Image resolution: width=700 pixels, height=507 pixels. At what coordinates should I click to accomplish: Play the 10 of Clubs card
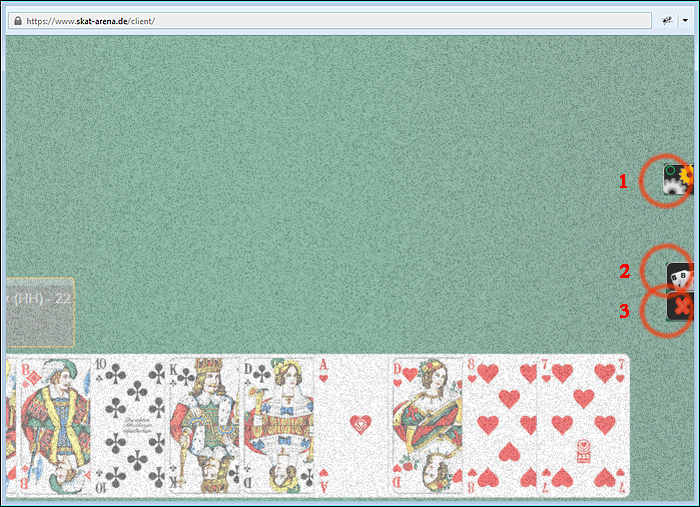coord(129,426)
